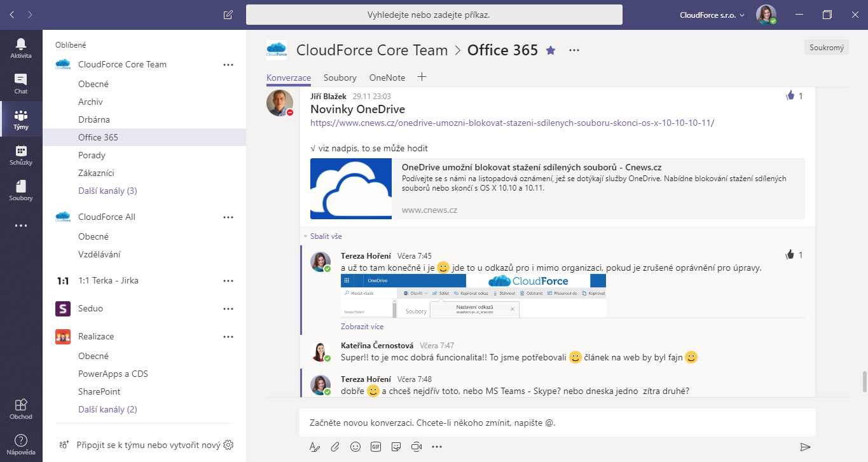Open more compose options ellipsis
The height and width of the screenshot is (462, 868).
pos(437,447)
